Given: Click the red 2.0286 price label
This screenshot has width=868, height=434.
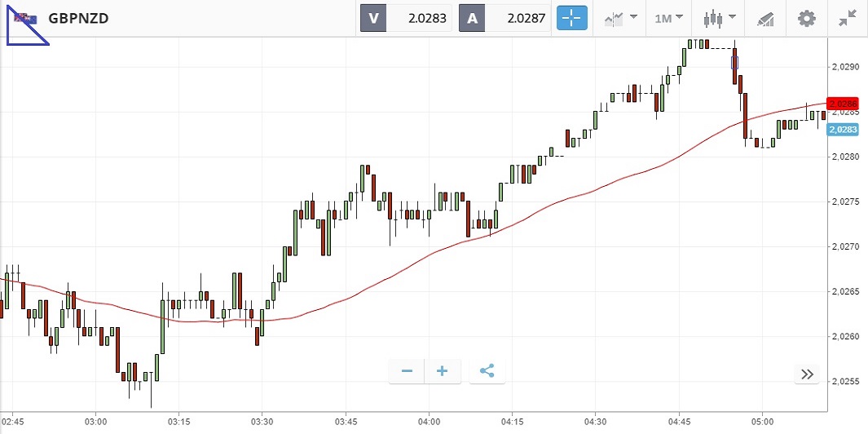Looking at the screenshot, I should click(843, 104).
